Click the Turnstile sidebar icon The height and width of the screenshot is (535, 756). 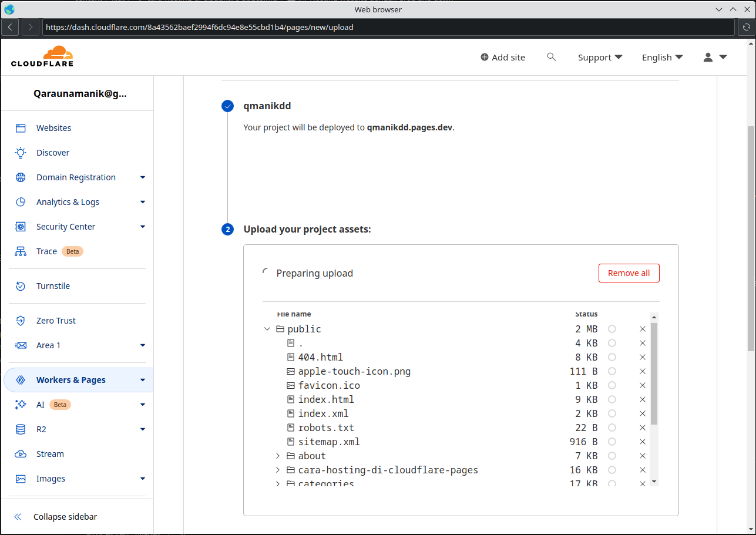point(21,286)
